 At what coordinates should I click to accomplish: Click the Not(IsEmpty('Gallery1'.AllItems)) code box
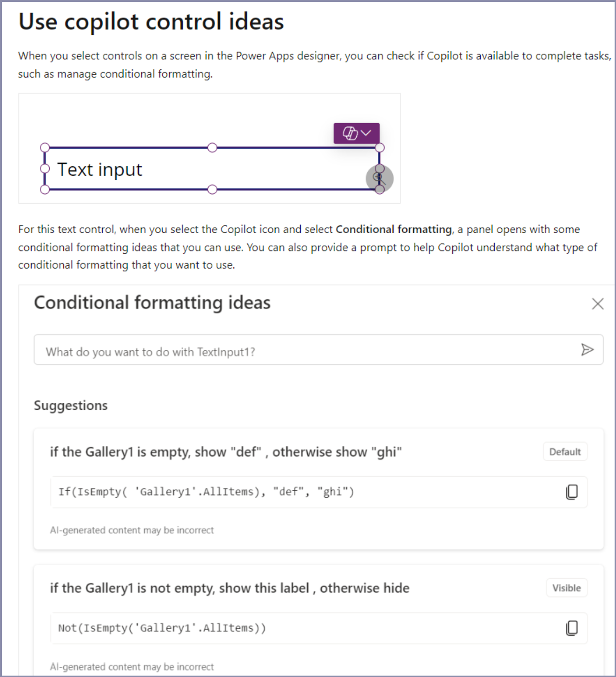(307, 628)
